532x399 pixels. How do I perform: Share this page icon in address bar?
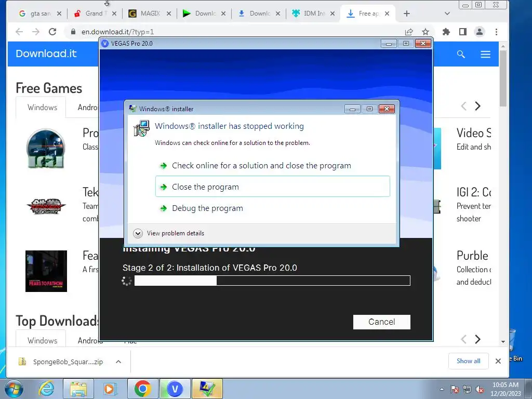409,32
